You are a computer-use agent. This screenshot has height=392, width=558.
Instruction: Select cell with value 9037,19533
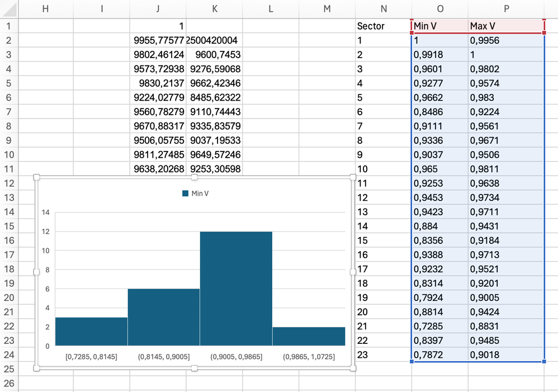pos(214,140)
